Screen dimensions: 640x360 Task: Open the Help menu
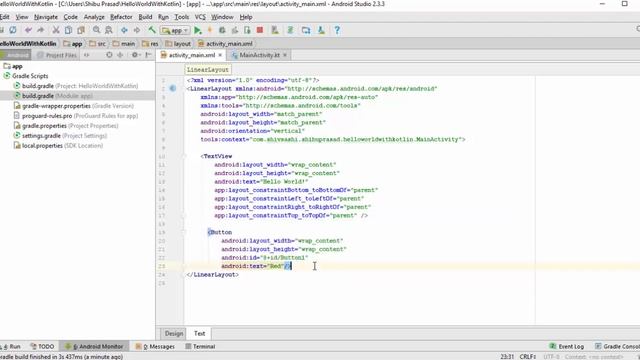click(246, 17)
